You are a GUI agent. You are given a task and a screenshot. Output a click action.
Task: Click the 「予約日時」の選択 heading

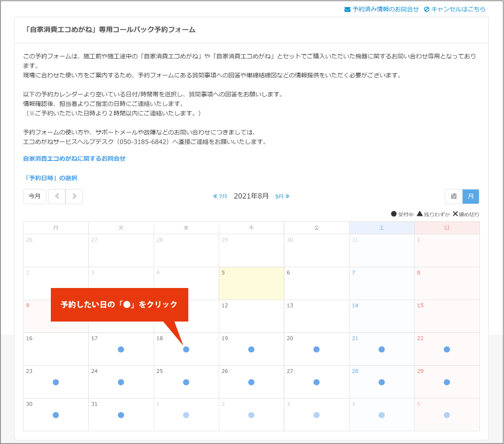pos(50,178)
